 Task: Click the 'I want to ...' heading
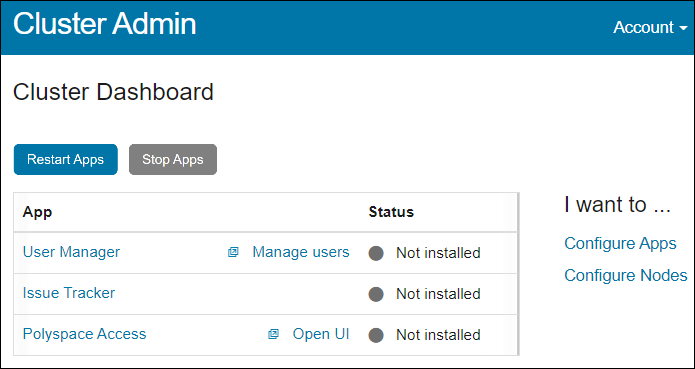[617, 205]
